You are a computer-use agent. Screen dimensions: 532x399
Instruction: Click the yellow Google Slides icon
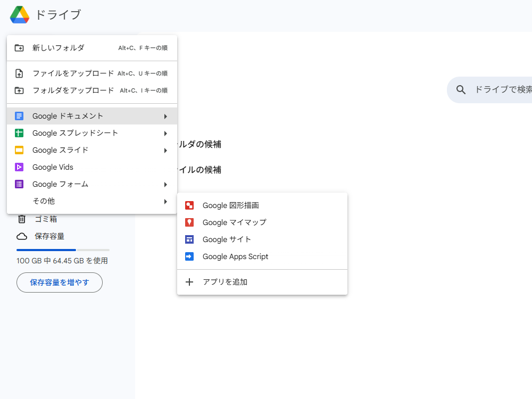(x=19, y=150)
